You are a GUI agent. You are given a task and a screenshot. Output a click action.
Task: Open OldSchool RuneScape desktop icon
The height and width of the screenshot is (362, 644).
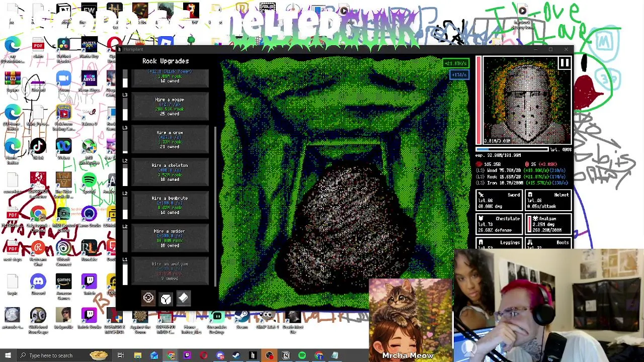pyautogui.click(x=38, y=321)
